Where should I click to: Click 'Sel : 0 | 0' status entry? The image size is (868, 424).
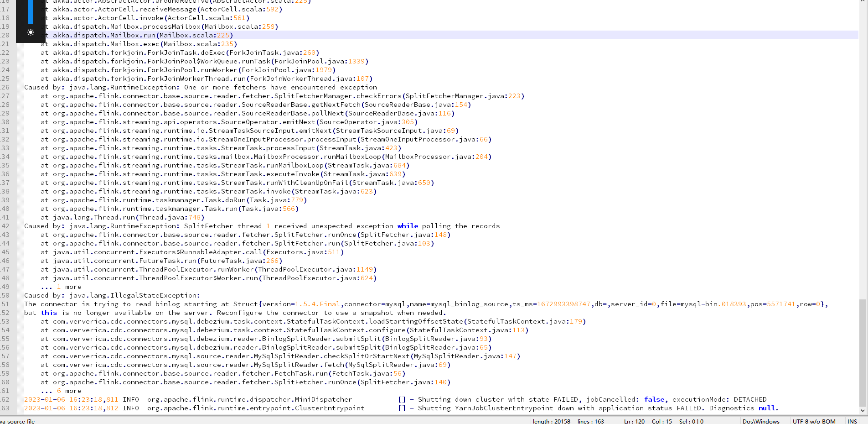coord(691,421)
